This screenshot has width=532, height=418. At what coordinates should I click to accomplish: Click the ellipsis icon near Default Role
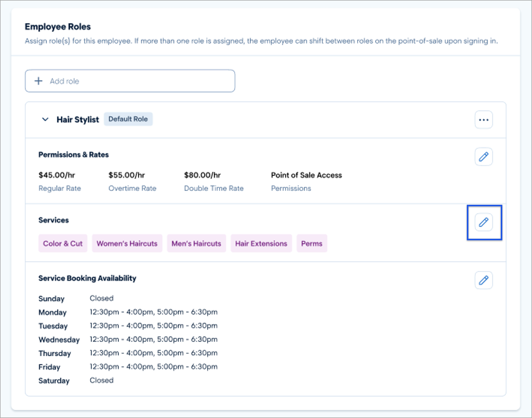pos(483,119)
